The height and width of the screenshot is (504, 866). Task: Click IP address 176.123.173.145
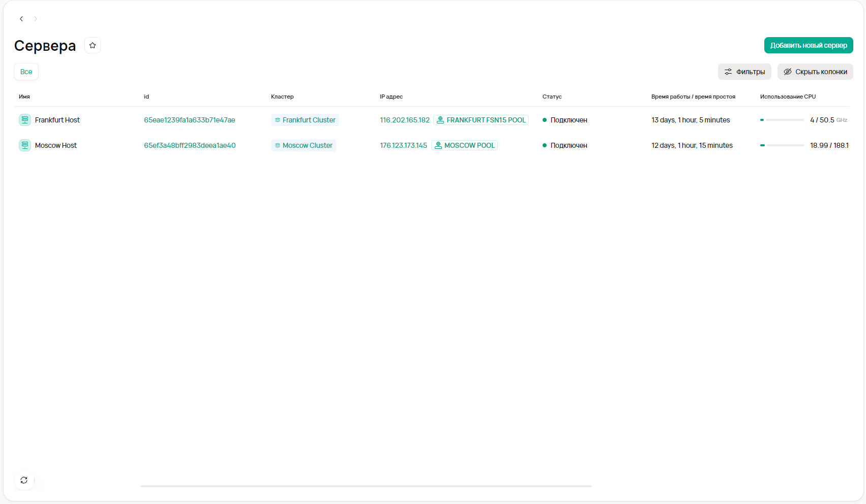403,145
